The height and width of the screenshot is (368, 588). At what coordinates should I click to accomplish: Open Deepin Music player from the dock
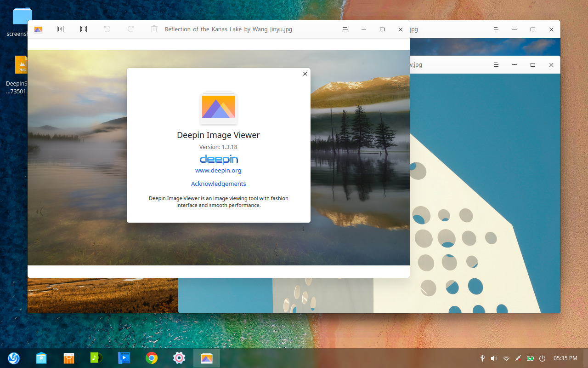pos(96,358)
